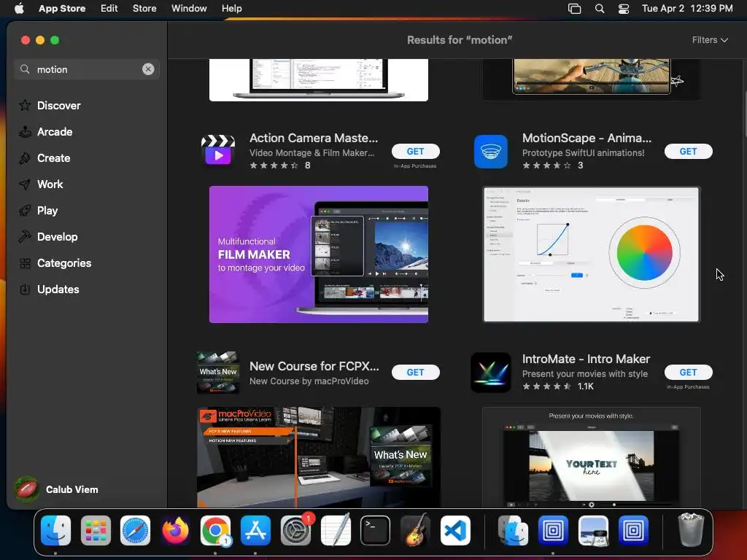Screen dimensions: 747x560
Task: Open the MotionScape title link
Action: coord(587,138)
